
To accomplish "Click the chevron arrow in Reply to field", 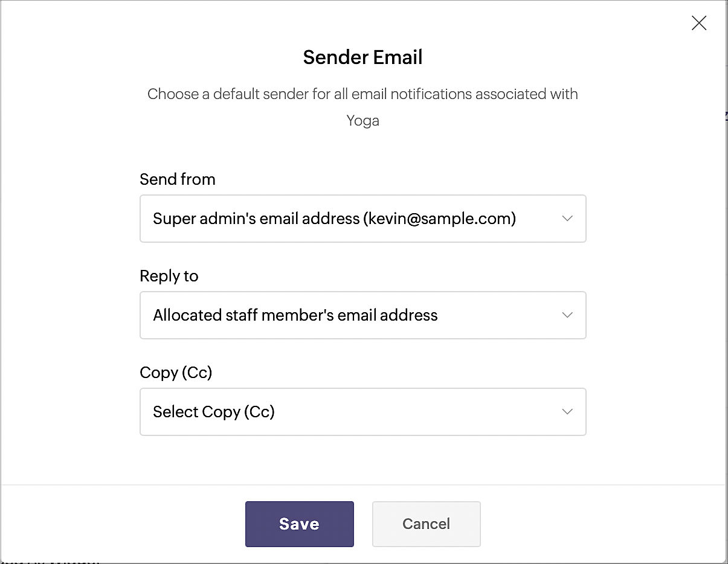I will point(567,315).
